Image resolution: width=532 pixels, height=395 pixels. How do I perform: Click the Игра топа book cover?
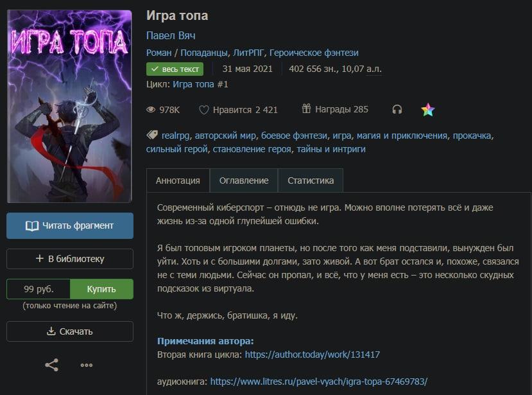coord(69,107)
